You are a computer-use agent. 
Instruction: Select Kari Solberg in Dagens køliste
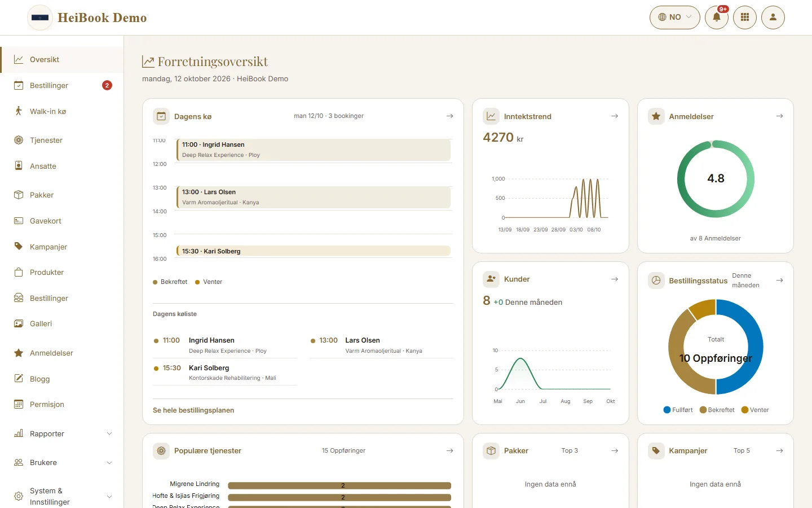tap(225, 373)
